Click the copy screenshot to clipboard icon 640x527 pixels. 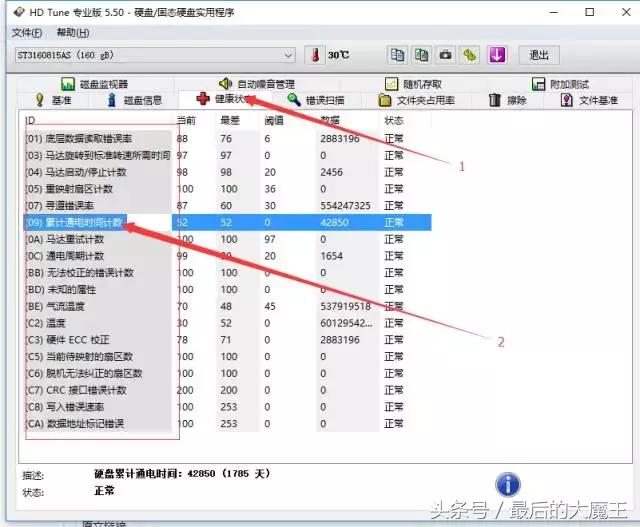(x=421, y=55)
